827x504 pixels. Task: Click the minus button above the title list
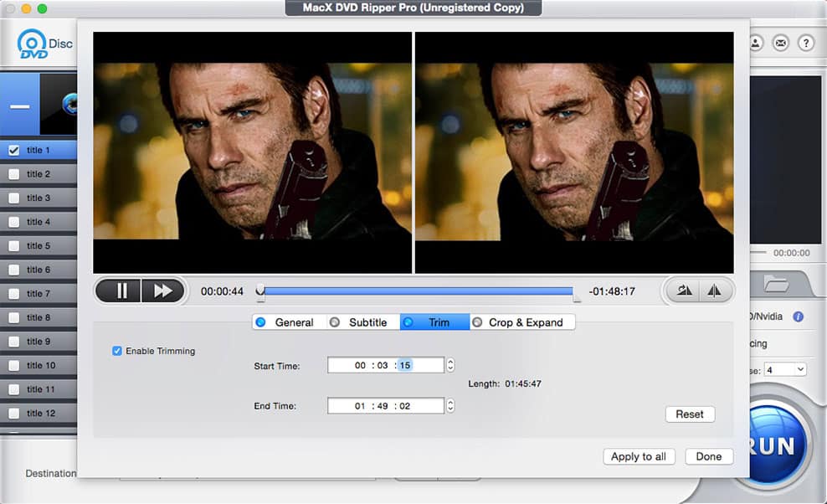click(19, 105)
